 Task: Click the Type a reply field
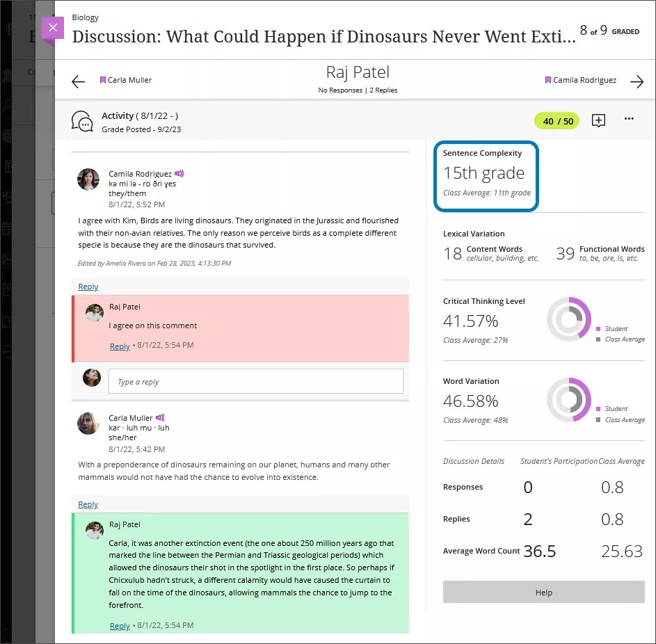(257, 380)
